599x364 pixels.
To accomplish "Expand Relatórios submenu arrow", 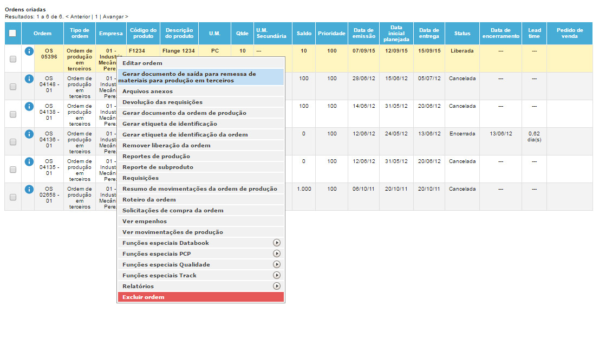I will 277,286.
